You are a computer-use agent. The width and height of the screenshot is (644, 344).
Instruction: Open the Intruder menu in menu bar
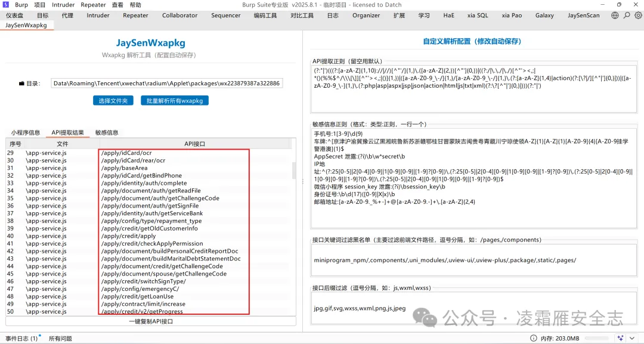[63, 5]
